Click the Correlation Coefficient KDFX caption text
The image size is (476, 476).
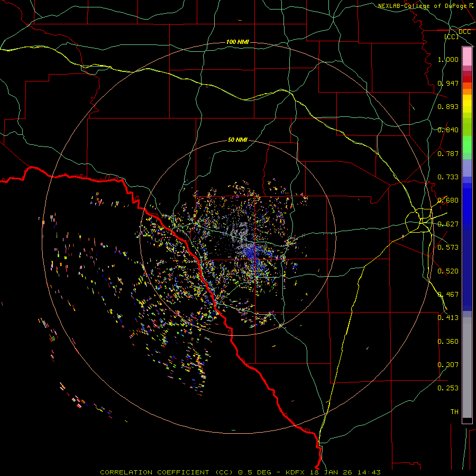tap(240, 472)
